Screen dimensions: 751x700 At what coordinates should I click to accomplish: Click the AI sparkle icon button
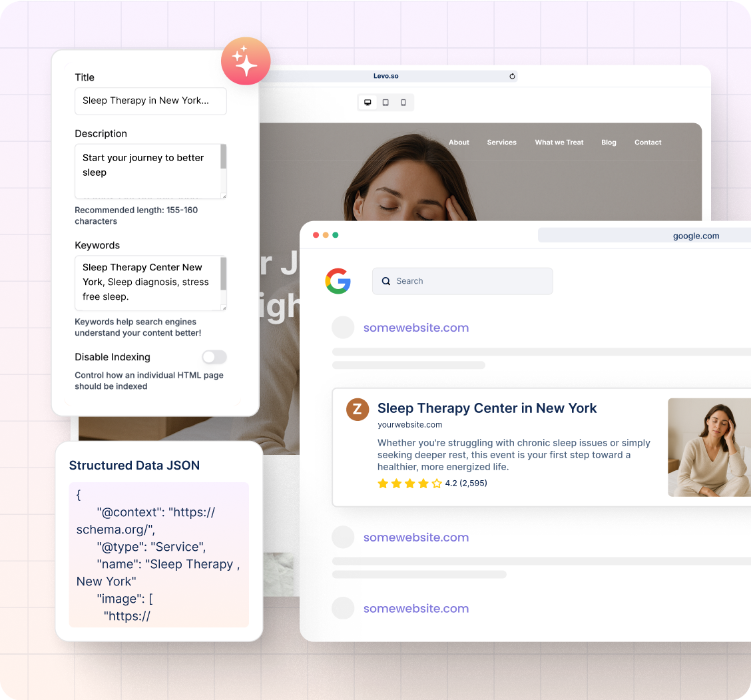(x=246, y=61)
